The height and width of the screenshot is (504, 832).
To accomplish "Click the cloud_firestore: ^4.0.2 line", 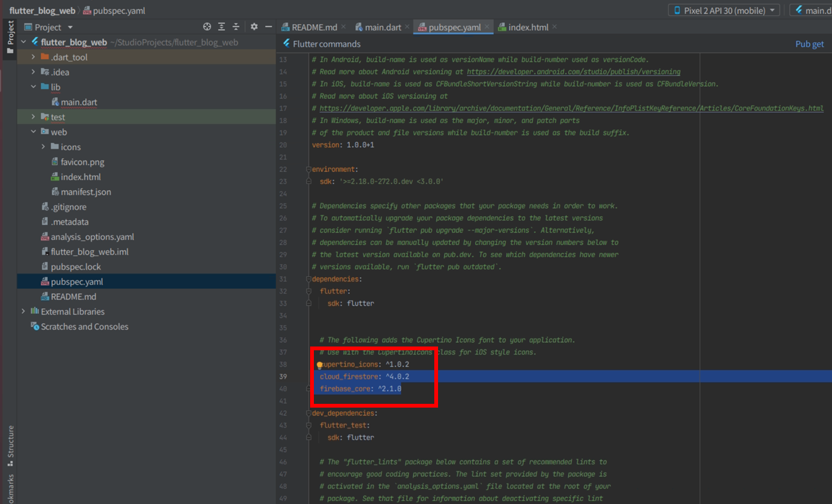I will click(x=364, y=377).
